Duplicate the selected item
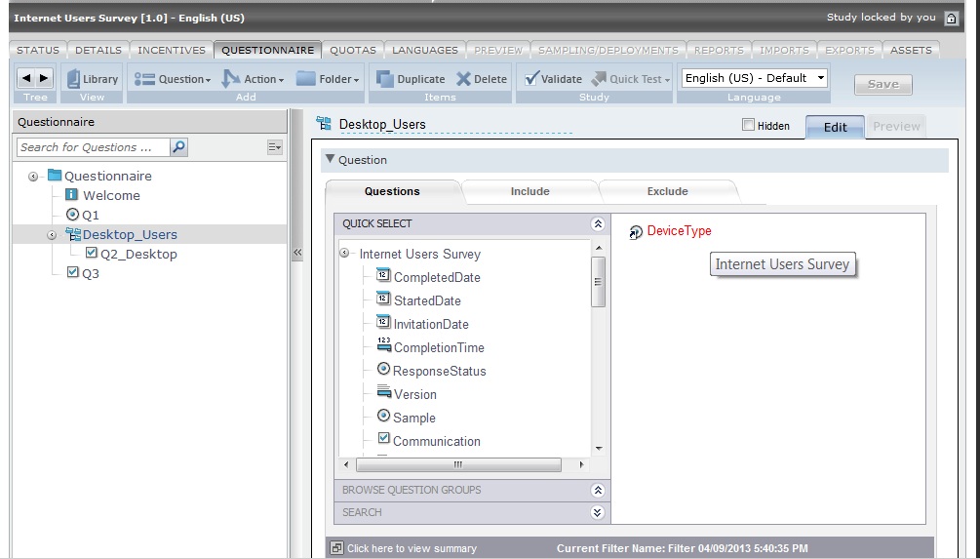This screenshot has width=980, height=559. [411, 79]
